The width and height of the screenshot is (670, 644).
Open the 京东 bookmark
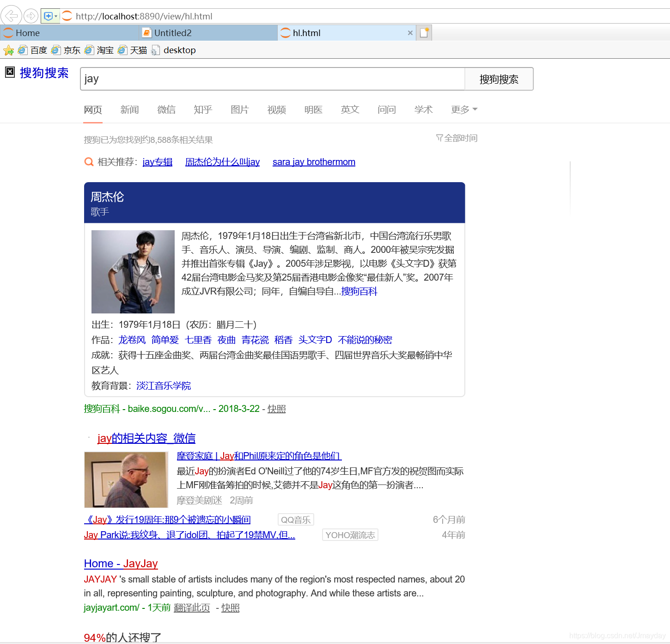coord(66,50)
